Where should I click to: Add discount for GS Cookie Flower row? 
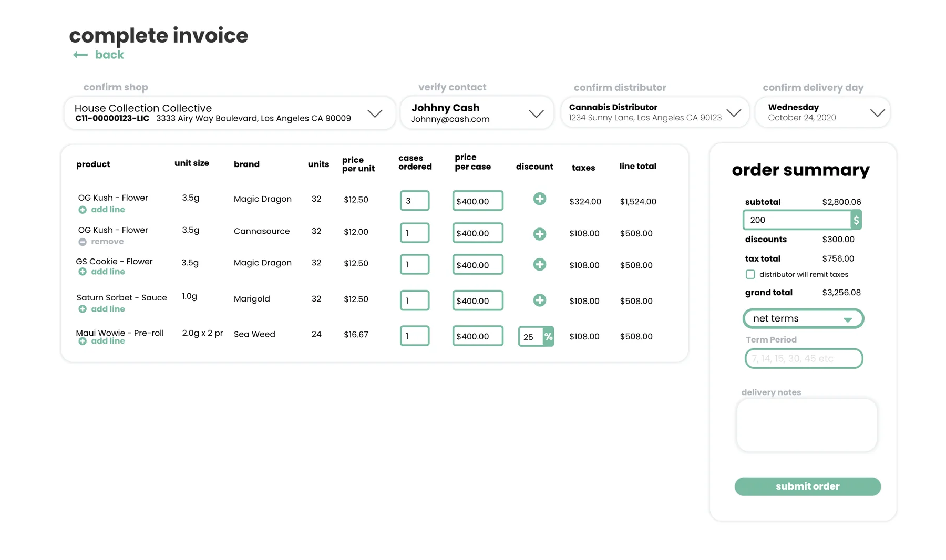pyautogui.click(x=539, y=264)
